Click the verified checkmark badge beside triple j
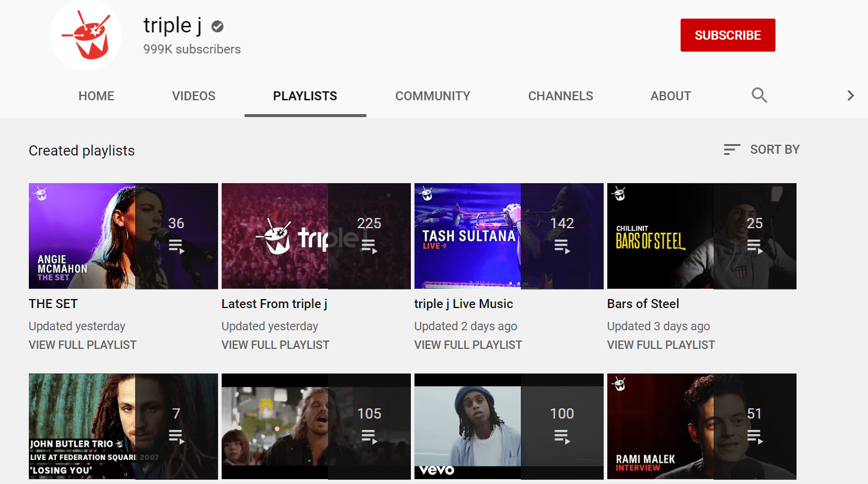This screenshot has width=868, height=484. click(x=218, y=26)
